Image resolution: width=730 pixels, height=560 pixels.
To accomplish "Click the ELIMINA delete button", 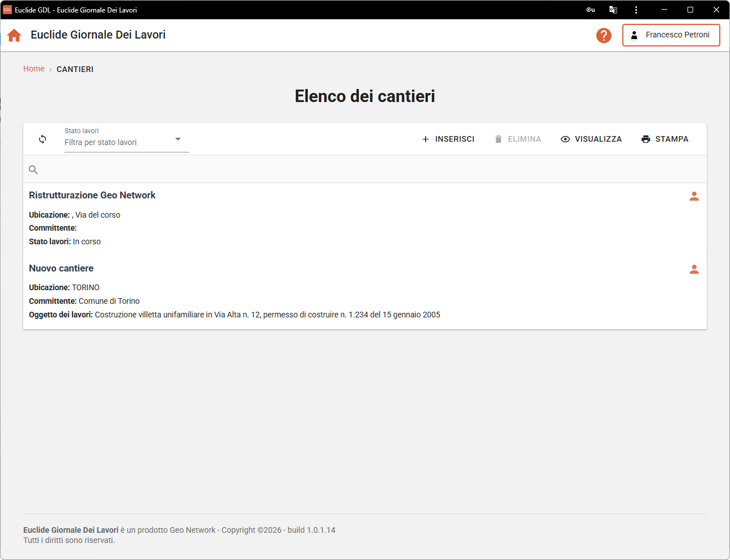I will 518,139.
